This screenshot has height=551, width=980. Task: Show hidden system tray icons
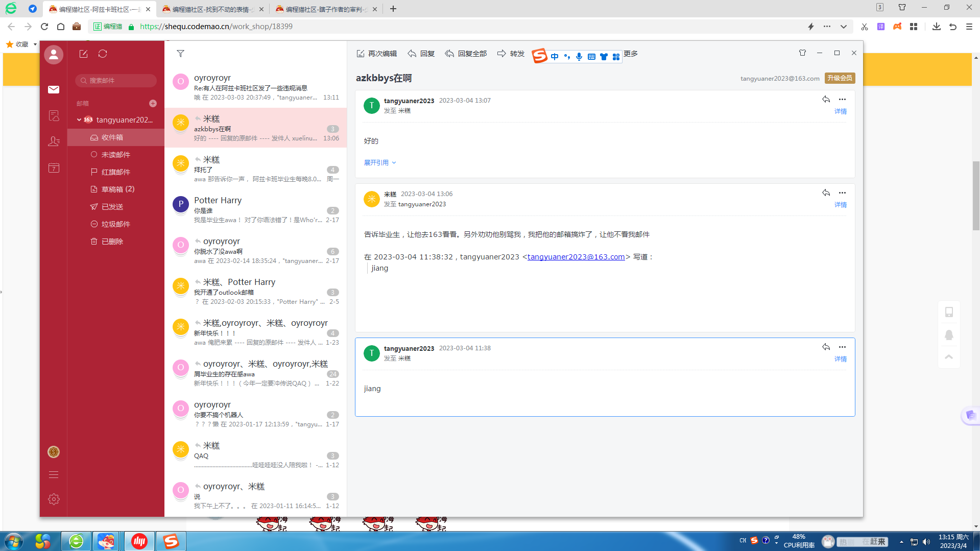coord(901,542)
